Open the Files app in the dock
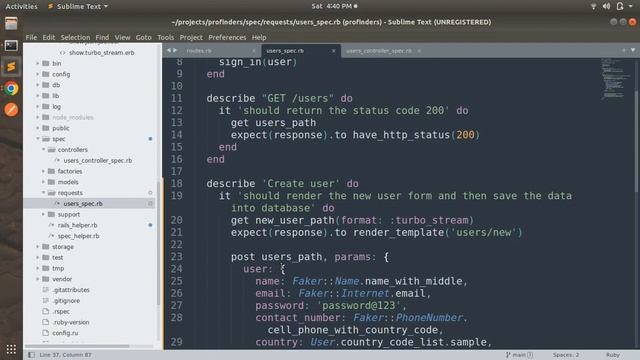 coord(11,24)
